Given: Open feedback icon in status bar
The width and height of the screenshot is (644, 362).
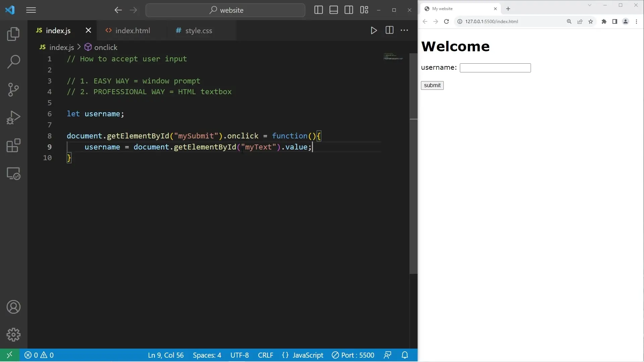Looking at the screenshot, I should pos(387,355).
